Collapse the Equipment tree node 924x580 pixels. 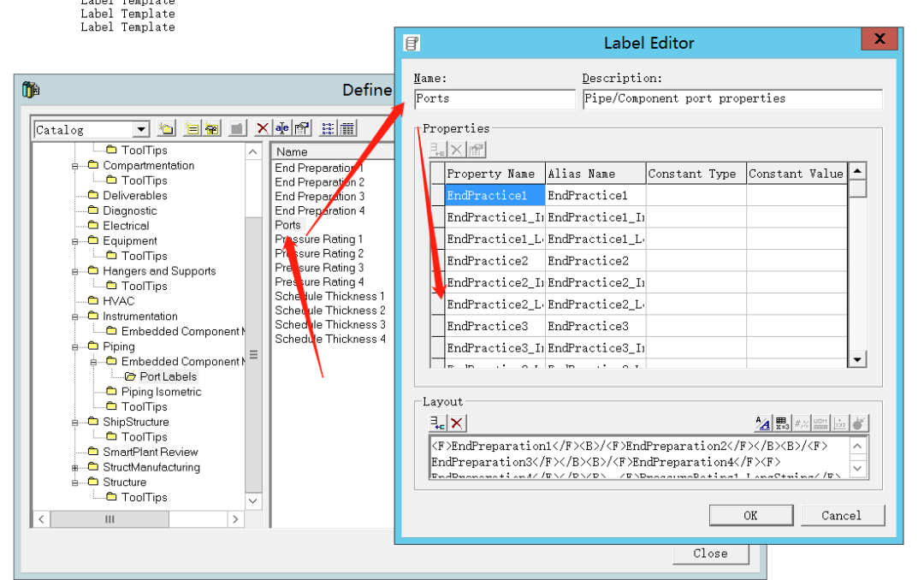pyautogui.click(x=74, y=241)
